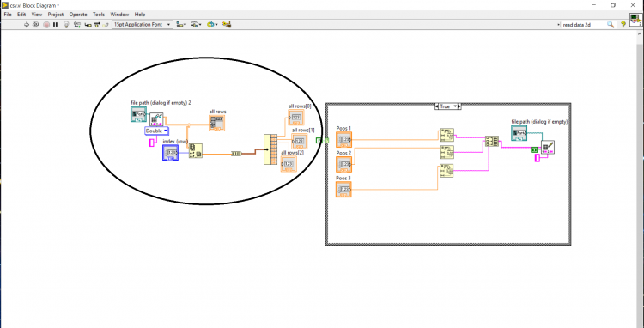Open the Align Objects dropdown
Viewport: 644px width, 328px height.
[x=181, y=25]
